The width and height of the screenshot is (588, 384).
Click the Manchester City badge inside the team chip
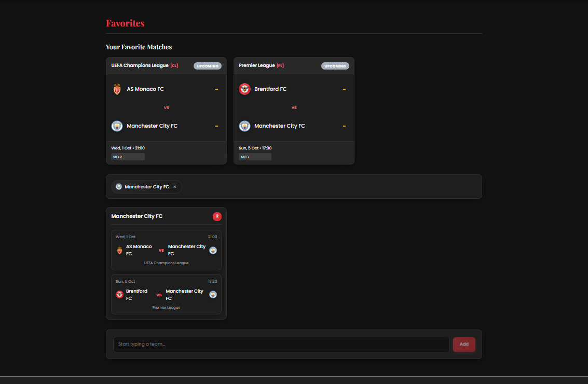[x=118, y=186]
